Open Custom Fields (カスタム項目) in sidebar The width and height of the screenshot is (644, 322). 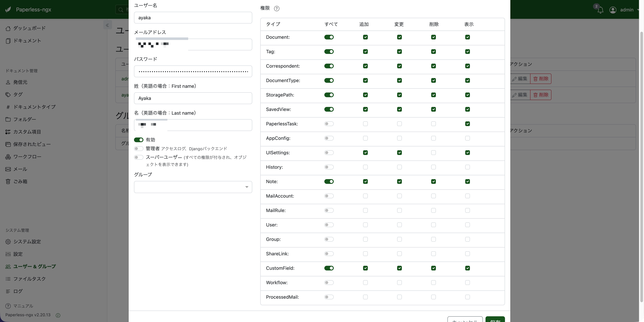(27, 132)
